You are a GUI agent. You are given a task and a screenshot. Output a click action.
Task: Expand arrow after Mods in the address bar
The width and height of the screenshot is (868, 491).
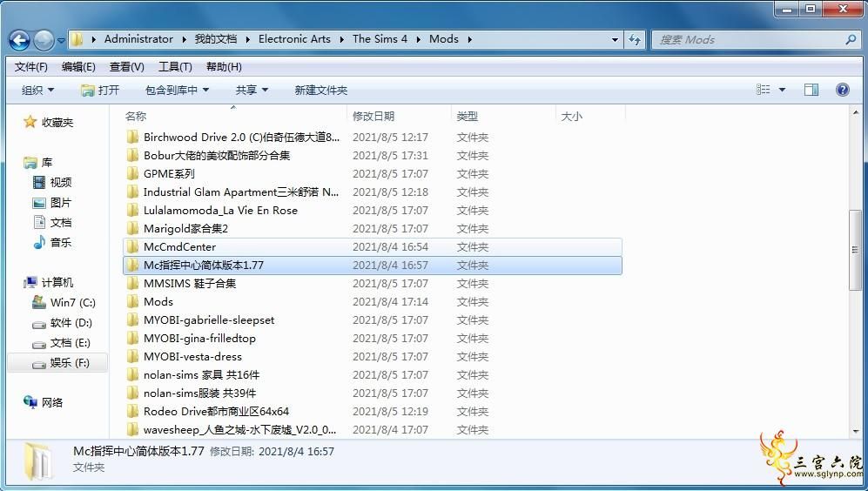470,39
